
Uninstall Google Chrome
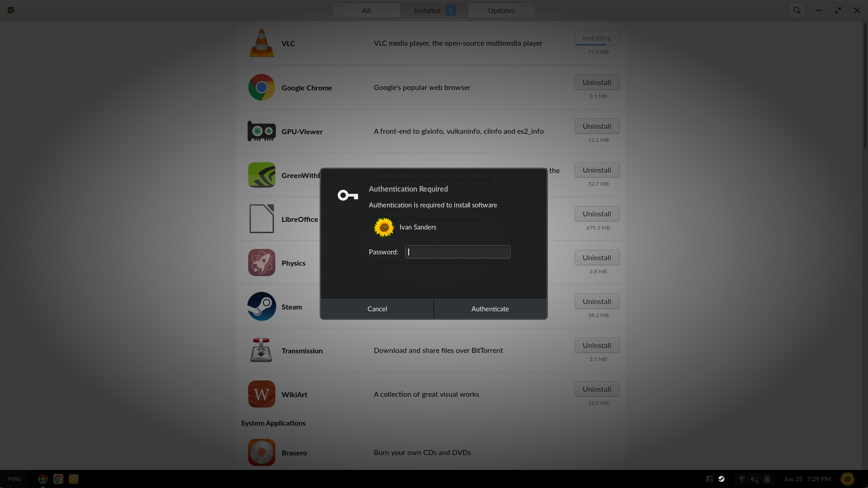tap(597, 82)
